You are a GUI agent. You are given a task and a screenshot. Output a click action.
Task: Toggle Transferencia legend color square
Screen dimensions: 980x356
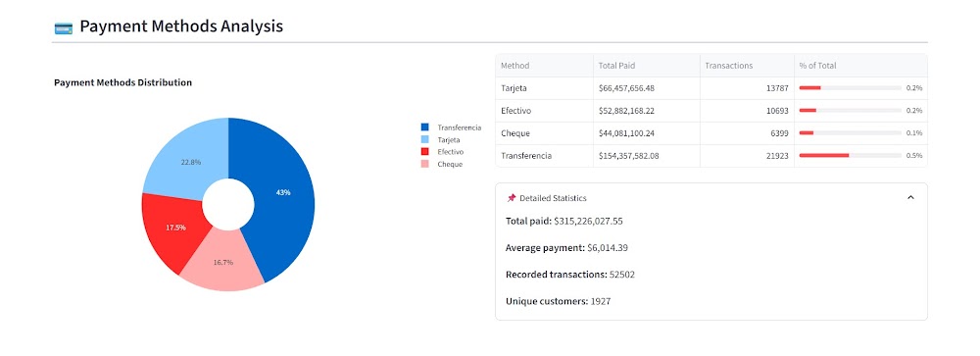click(425, 127)
